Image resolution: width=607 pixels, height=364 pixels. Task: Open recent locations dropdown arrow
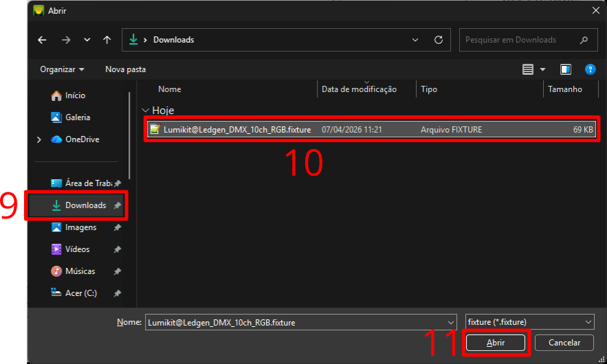point(87,40)
